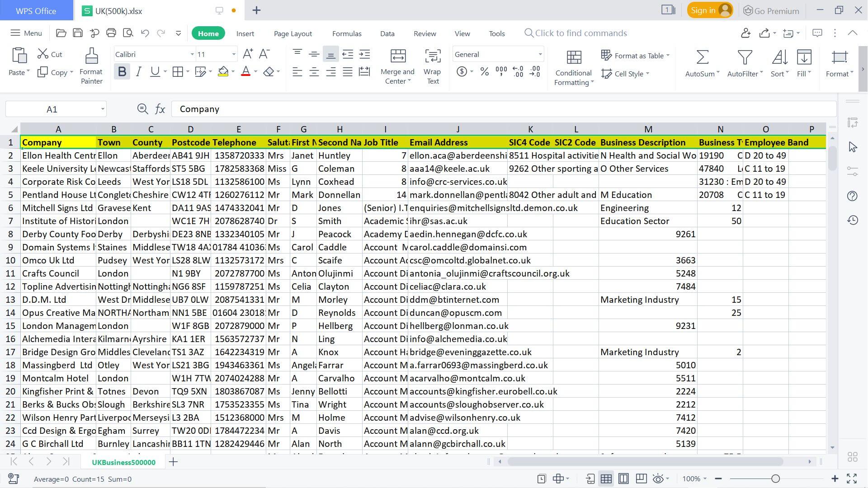Image resolution: width=868 pixels, height=488 pixels.
Task: Open a new document tab with plus
Action: [256, 10]
